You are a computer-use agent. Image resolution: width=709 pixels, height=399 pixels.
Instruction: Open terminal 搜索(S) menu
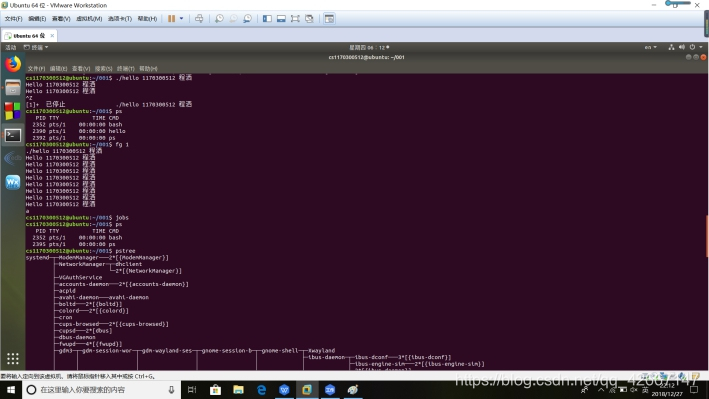(x=104, y=68)
